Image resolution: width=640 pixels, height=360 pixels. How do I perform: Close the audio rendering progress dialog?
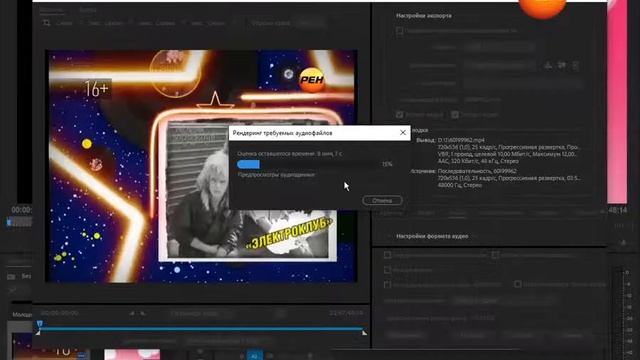pos(402,133)
